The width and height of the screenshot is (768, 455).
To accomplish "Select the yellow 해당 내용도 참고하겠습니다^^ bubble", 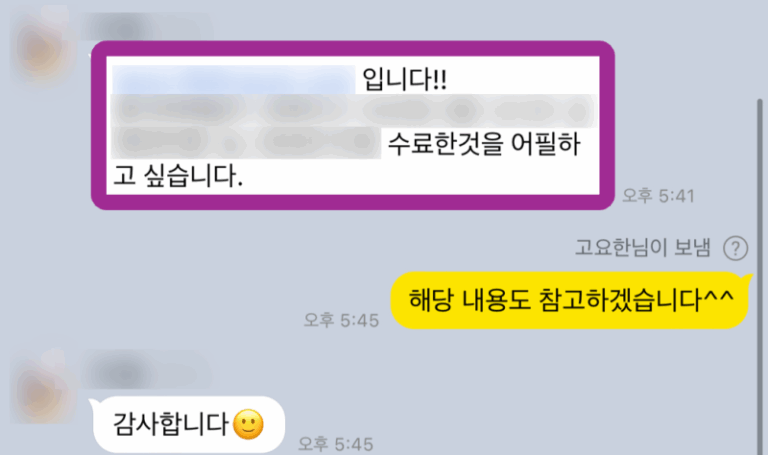I will click(x=571, y=300).
